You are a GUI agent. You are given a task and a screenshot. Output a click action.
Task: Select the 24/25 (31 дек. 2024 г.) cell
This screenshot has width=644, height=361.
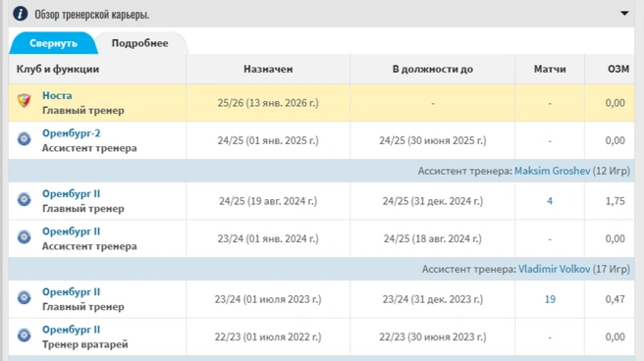coord(433,201)
